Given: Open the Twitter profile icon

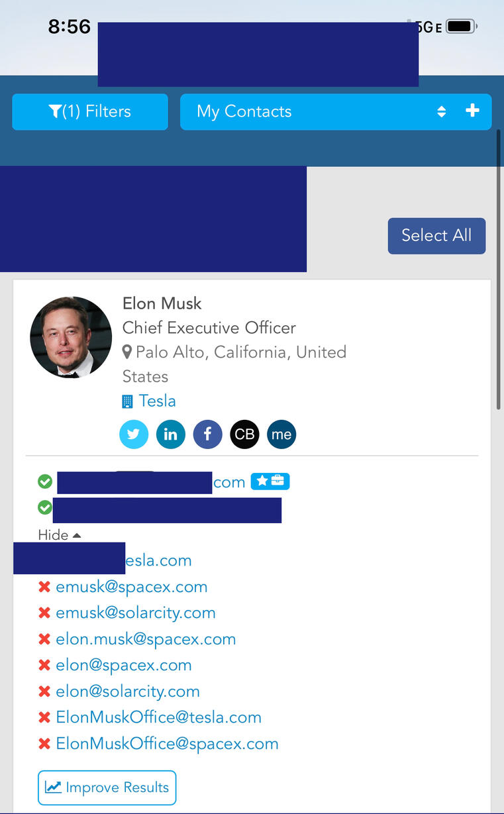Looking at the screenshot, I should [134, 434].
